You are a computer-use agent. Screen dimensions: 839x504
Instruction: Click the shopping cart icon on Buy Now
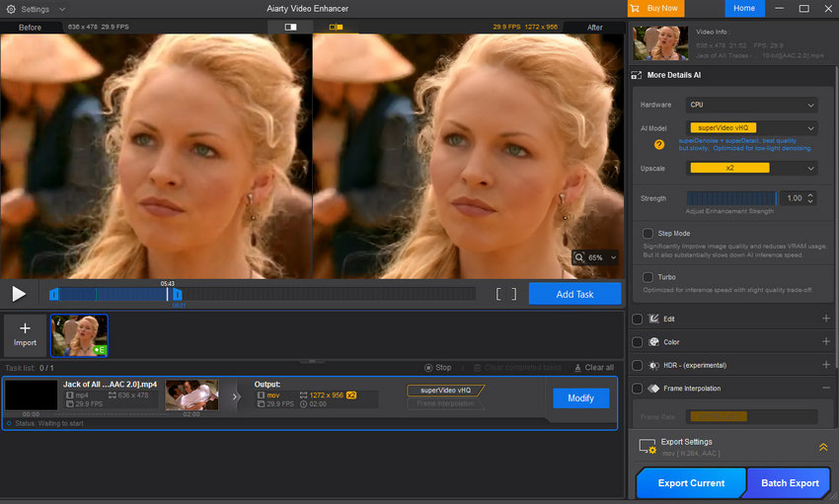pos(635,9)
